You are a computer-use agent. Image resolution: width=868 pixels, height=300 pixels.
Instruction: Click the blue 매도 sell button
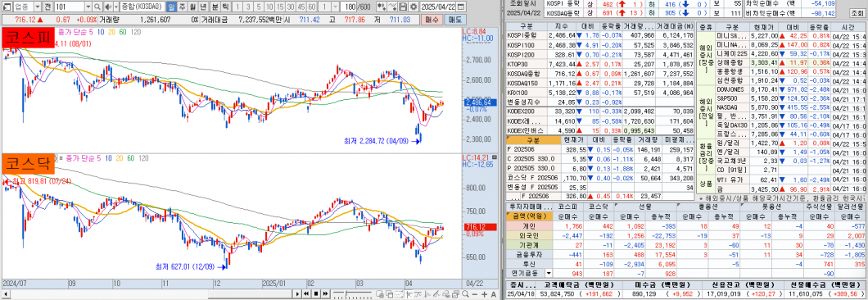455,20
